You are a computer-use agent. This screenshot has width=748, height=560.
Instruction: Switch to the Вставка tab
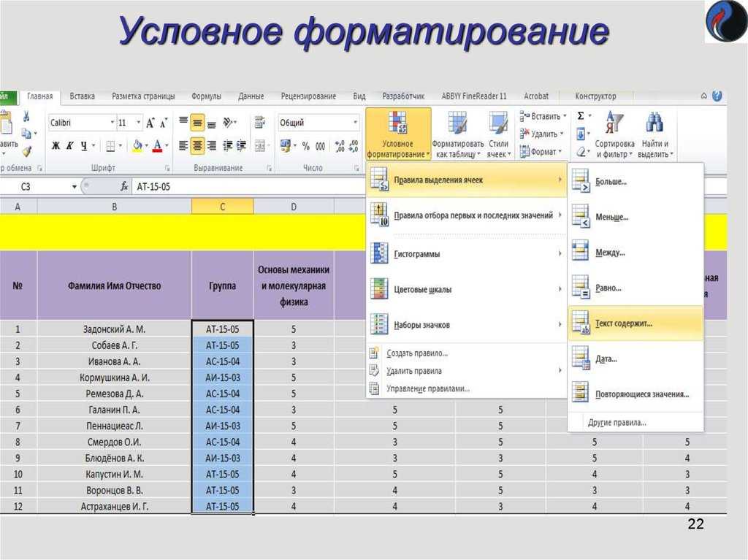tap(82, 96)
